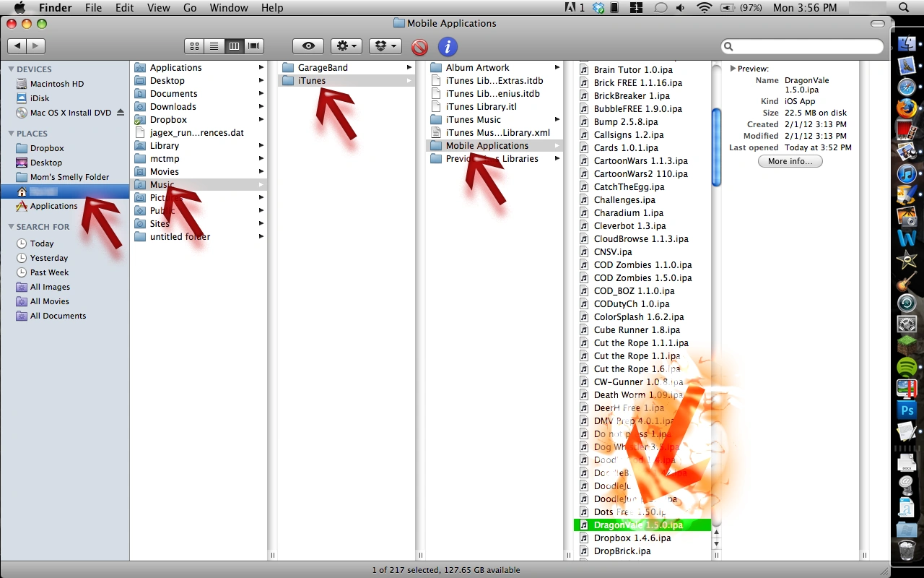Eject the Mac OS X Install DVD
Viewport: 924px width, 578px height.
121,113
